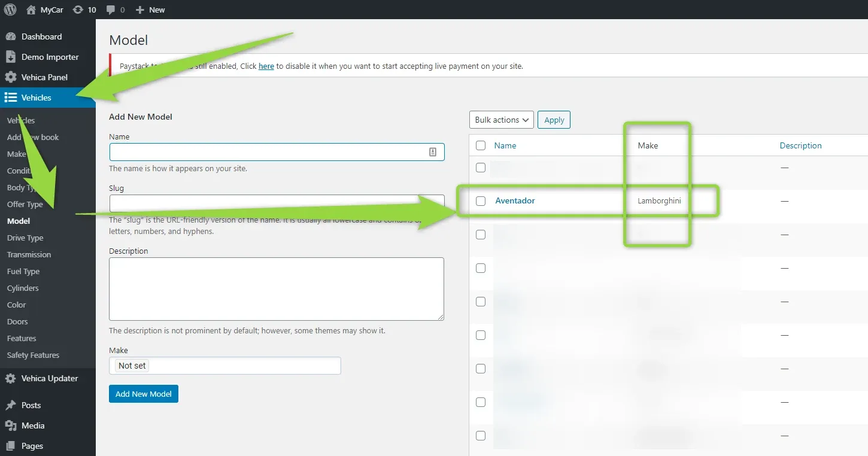
Task: Check the Aventador row checkbox
Action: click(481, 201)
